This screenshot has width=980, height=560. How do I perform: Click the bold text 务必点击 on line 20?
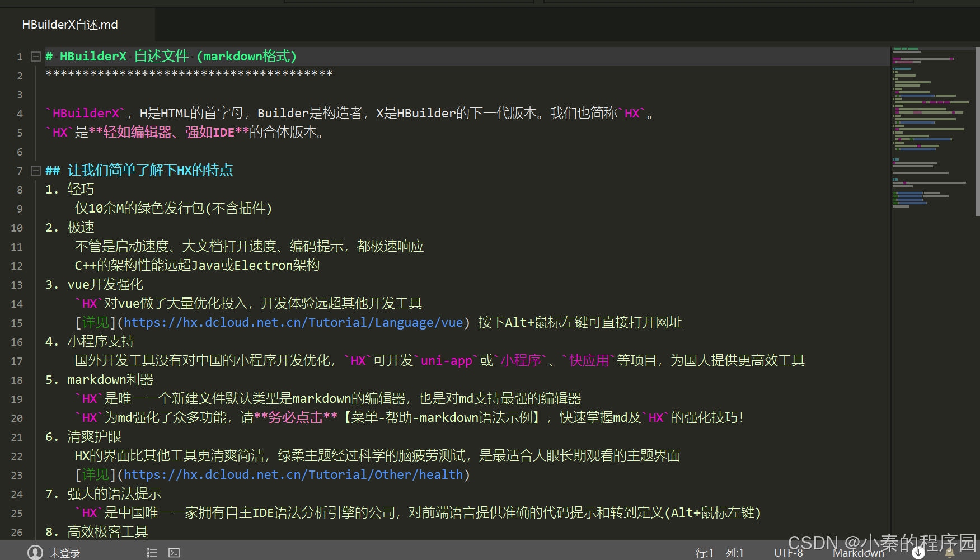coord(296,418)
